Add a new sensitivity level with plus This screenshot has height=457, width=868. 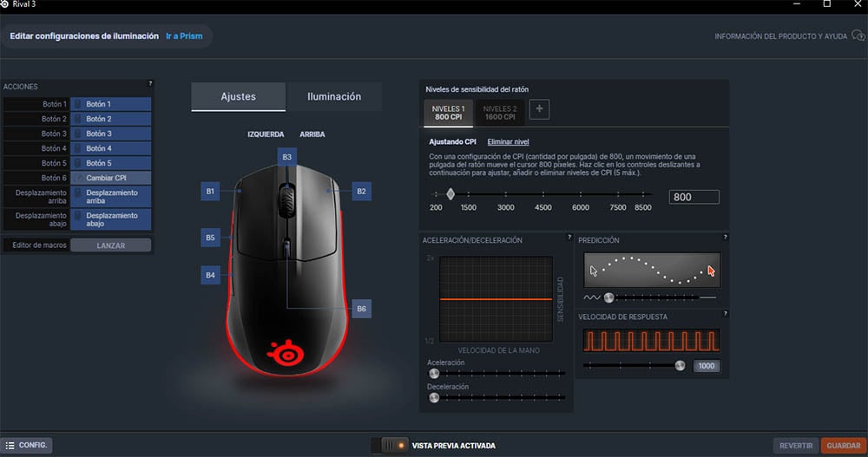click(x=539, y=109)
